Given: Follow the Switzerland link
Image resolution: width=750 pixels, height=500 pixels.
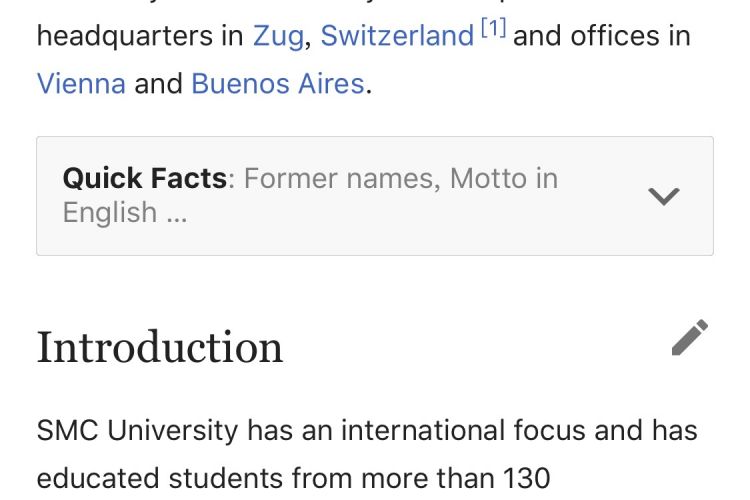Looking at the screenshot, I should coord(397,36).
